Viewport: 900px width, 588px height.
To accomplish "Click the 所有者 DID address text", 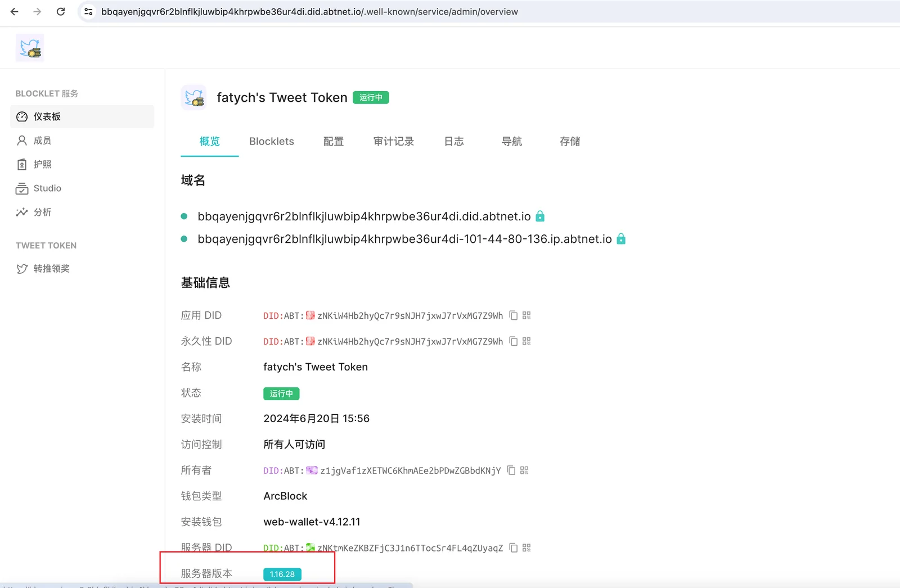I will pyautogui.click(x=411, y=471).
